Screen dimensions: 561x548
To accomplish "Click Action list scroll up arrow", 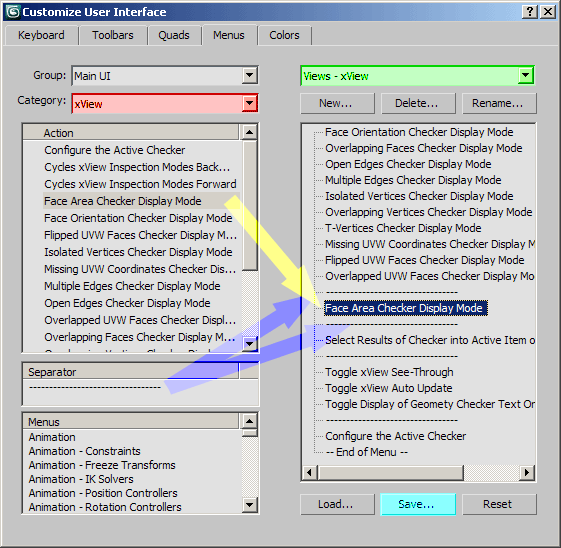I will 249,132.
